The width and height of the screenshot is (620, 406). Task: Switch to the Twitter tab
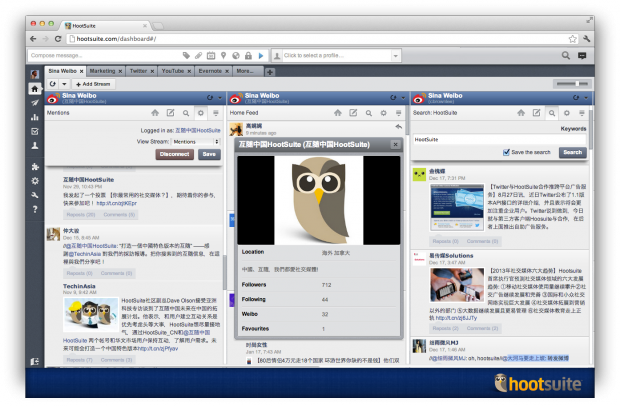pyautogui.click(x=138, y=71)
